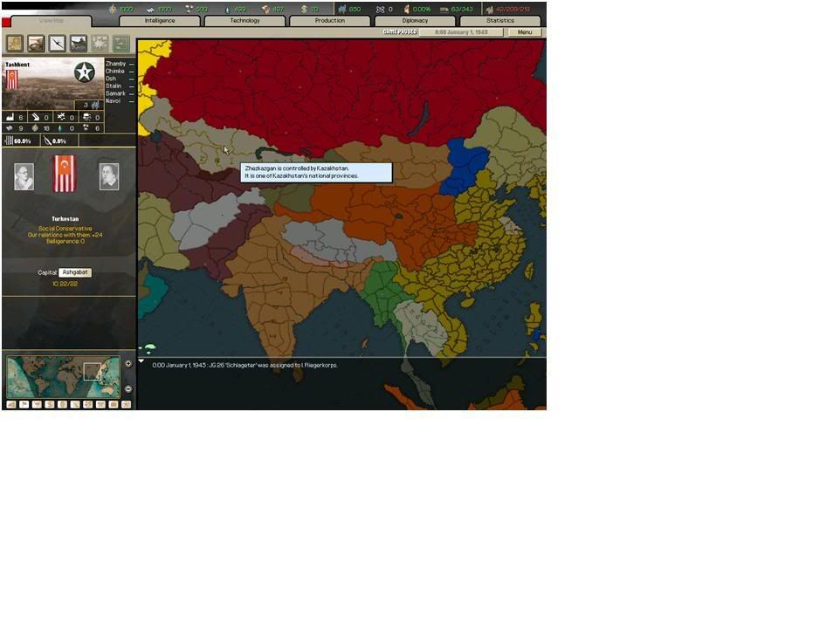
Task: Select the first land unit build icon
Action: (x=15, y=44)
